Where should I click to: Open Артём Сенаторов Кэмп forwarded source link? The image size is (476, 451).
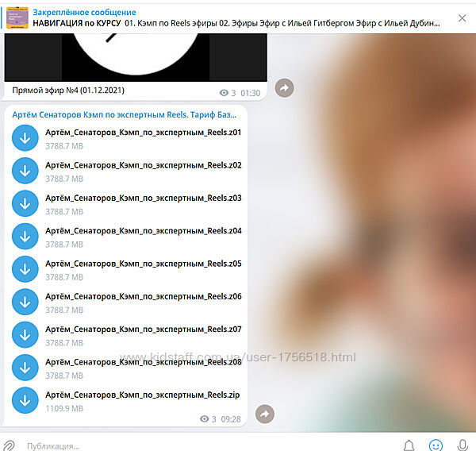[x=124, y=114]
